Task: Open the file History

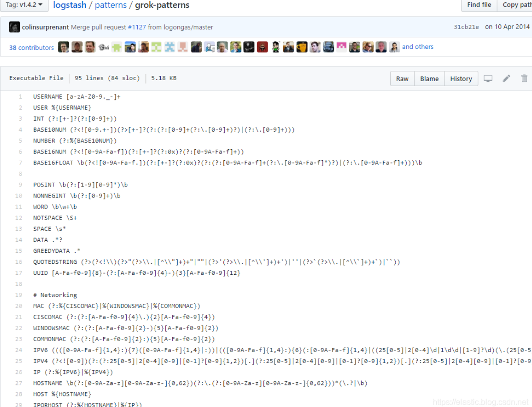Action: 461,79
